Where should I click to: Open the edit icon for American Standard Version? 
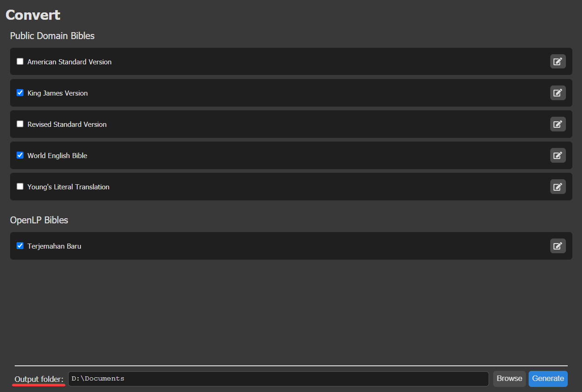(558, 61)
